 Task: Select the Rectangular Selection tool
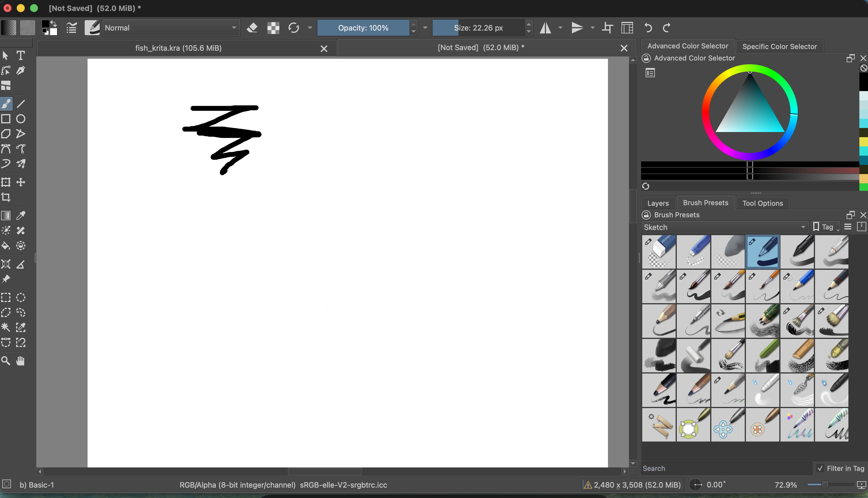(x=6, y=298)
